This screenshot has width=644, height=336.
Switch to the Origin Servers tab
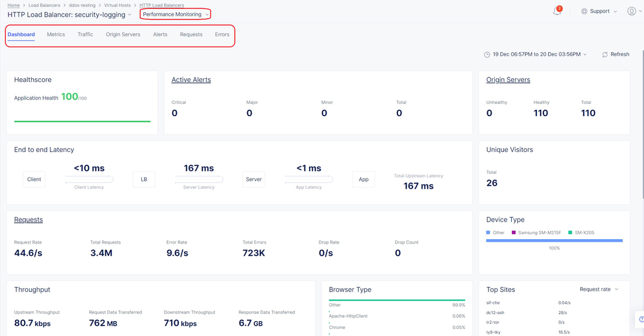pos(123,34)
